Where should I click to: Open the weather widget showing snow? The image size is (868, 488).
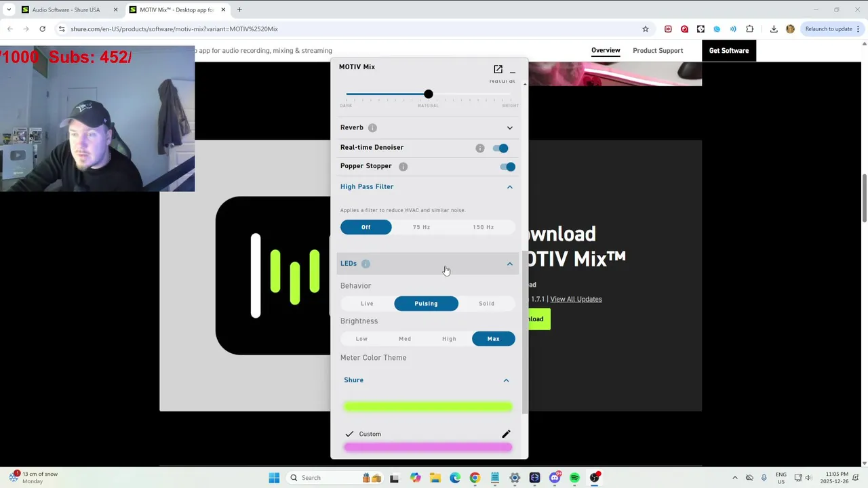(x=34, y=478)
